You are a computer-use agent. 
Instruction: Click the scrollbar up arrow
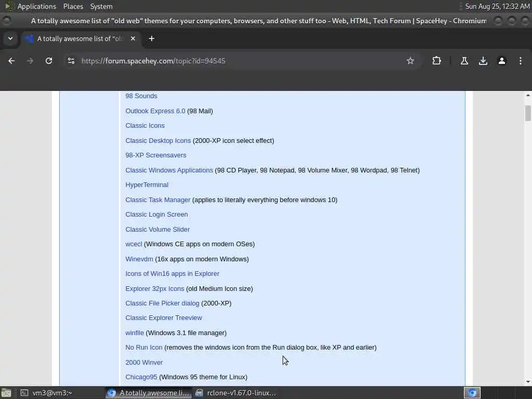pos(528,96)
